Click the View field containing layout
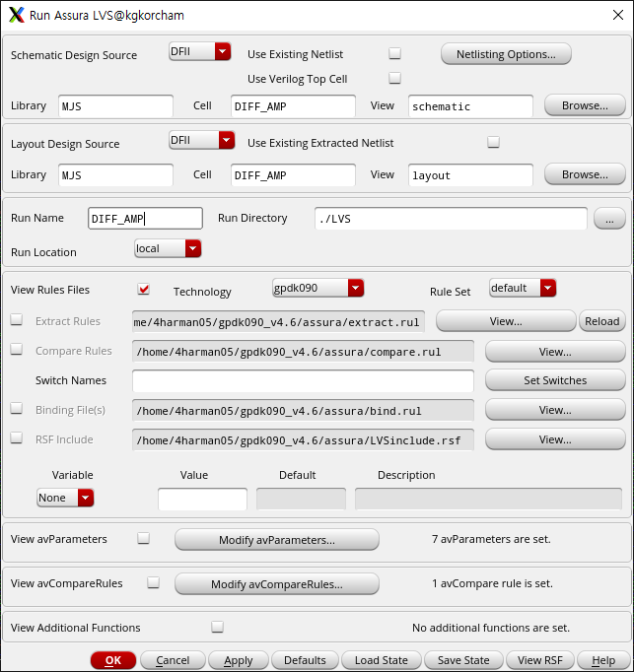This screenshot has width=634, height=672. (x=470, y=175)
